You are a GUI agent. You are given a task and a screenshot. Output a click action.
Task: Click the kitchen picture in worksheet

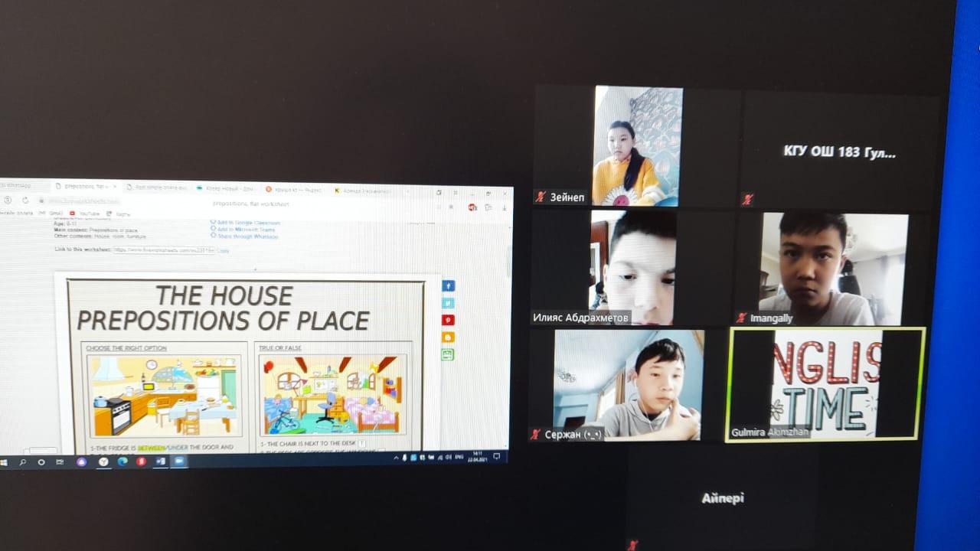[x=165, y=396]
